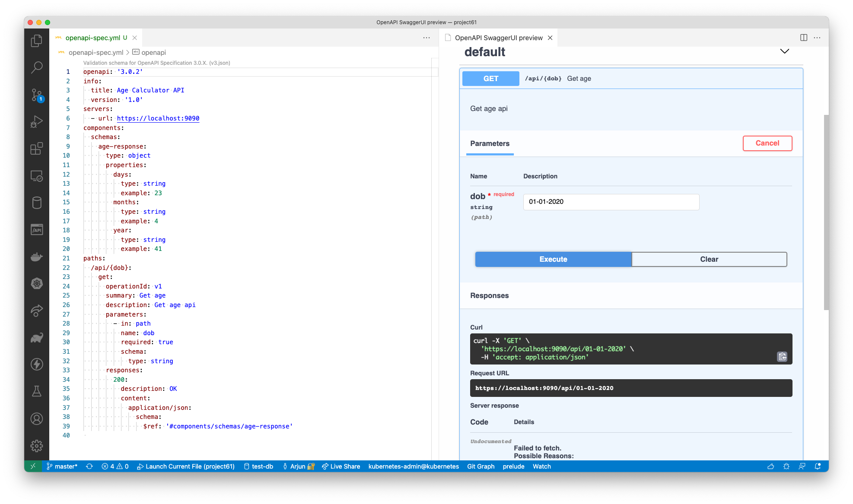
Task: Click split editor right icon
Action: coord(804,38)
